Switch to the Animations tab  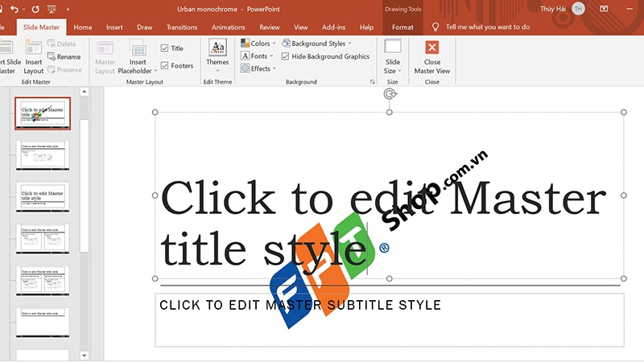228,27
